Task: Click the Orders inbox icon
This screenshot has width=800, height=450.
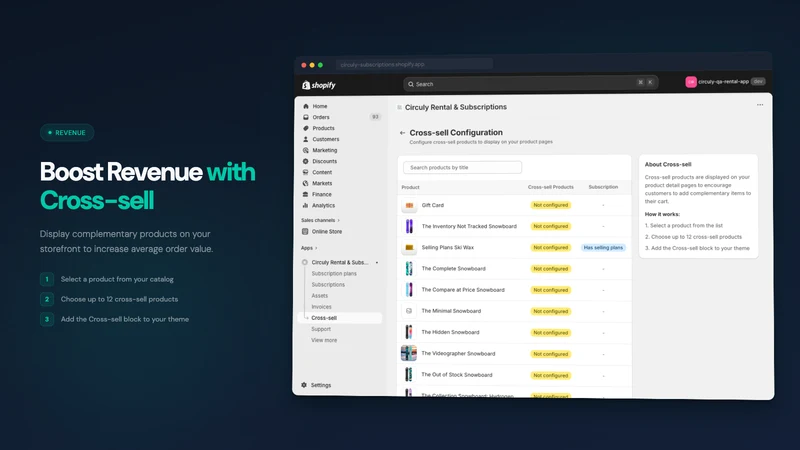Action: click(306, 117)
